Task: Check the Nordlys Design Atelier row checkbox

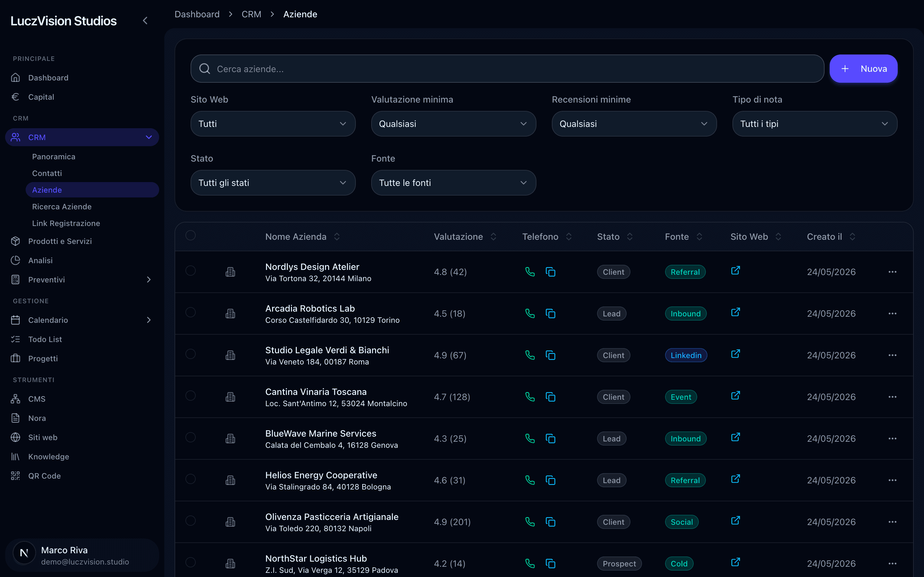Action: point(191,271)
